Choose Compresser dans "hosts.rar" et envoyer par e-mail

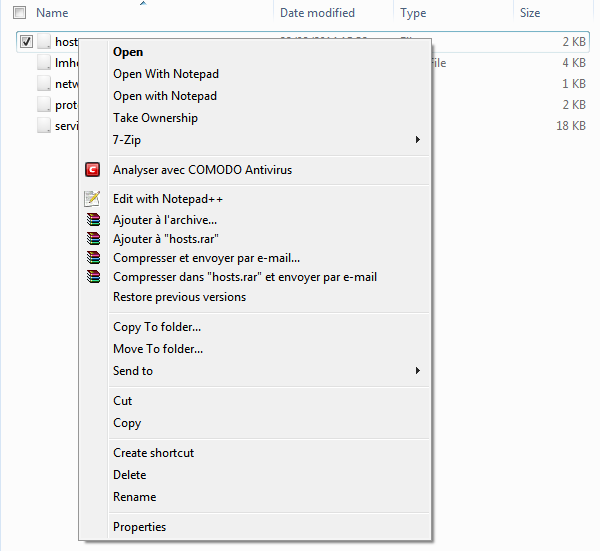tap(245, 277)
